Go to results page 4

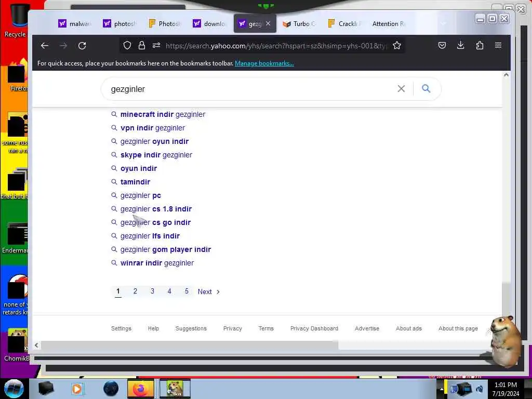[169, 291]
